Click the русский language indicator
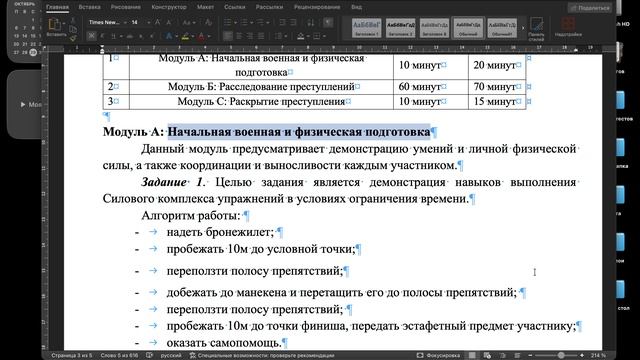This screenshot has height=360, width=640. [x=171, y=356]
